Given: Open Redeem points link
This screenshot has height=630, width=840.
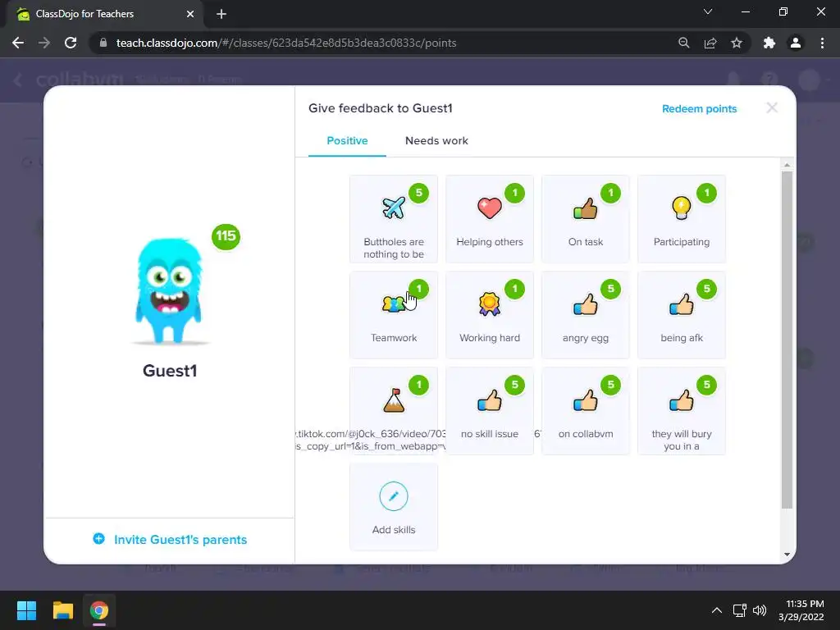Looking at the screenshot, I should point(699,109).
